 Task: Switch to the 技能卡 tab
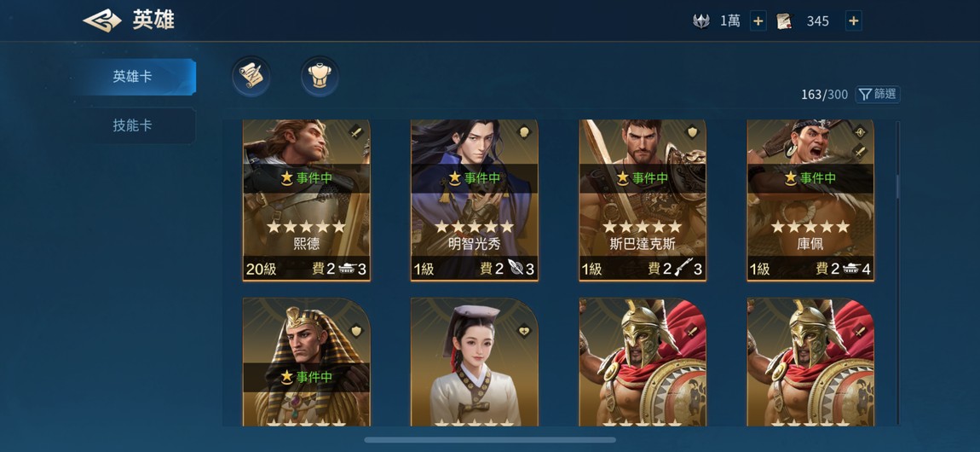click(x=133, y=125)
